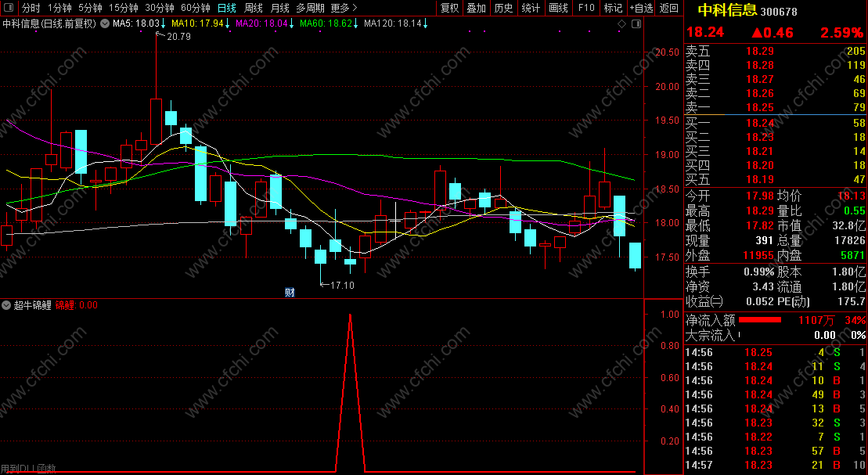Select the 日线 daily period
The image size is (868, 475).
pos(226,8)
